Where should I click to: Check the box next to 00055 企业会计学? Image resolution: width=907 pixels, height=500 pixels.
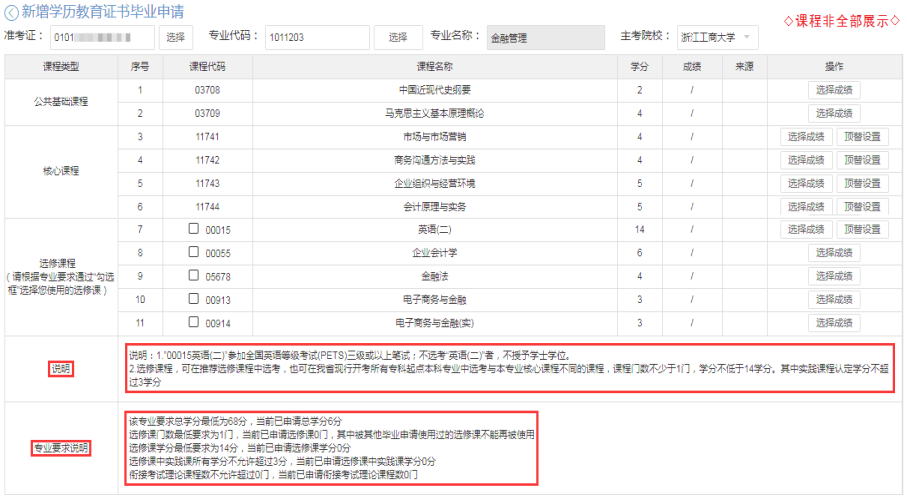coord(194,252)
